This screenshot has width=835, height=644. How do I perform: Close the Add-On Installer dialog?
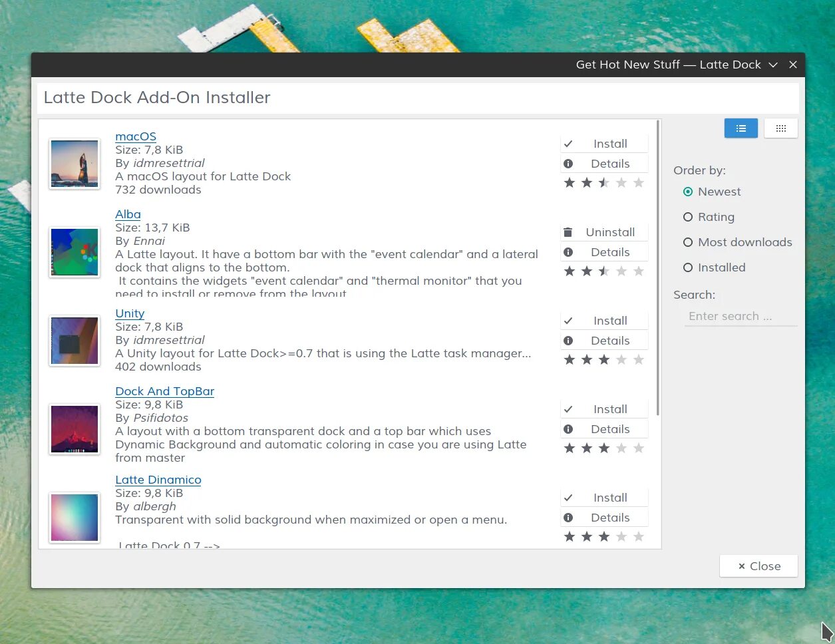[x=758, y=566]
